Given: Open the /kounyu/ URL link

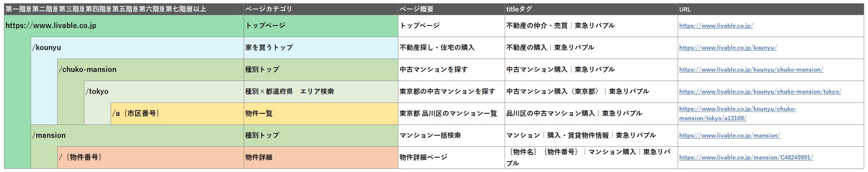Looking at the screenshot, I should click(x=728, y=48).
